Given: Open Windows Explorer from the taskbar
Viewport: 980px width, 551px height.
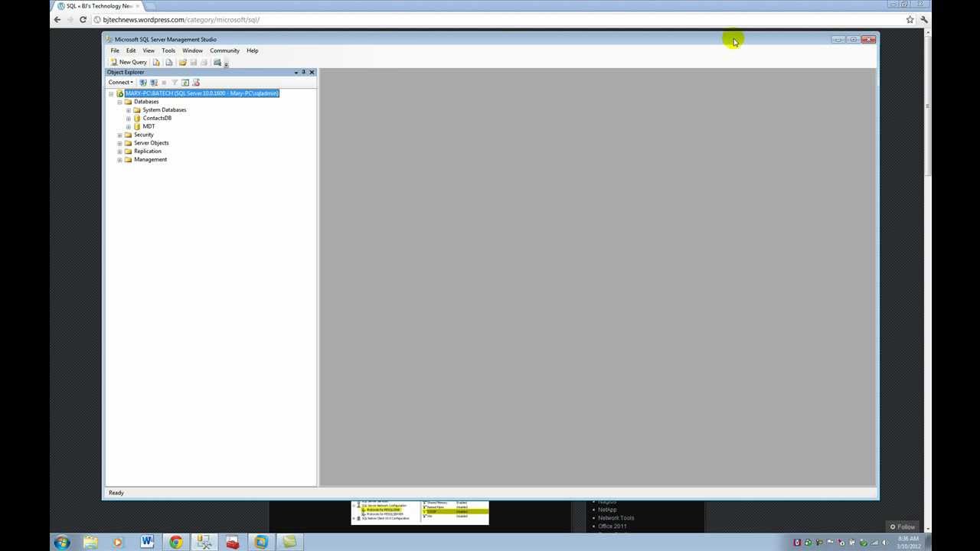Looking at the screenshot, I should 90,542.
